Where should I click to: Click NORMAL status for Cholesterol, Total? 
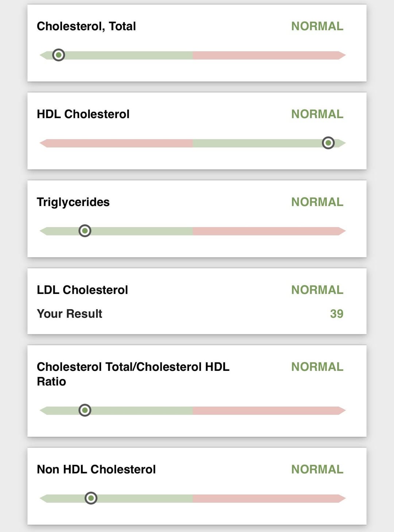pos(317,26)
